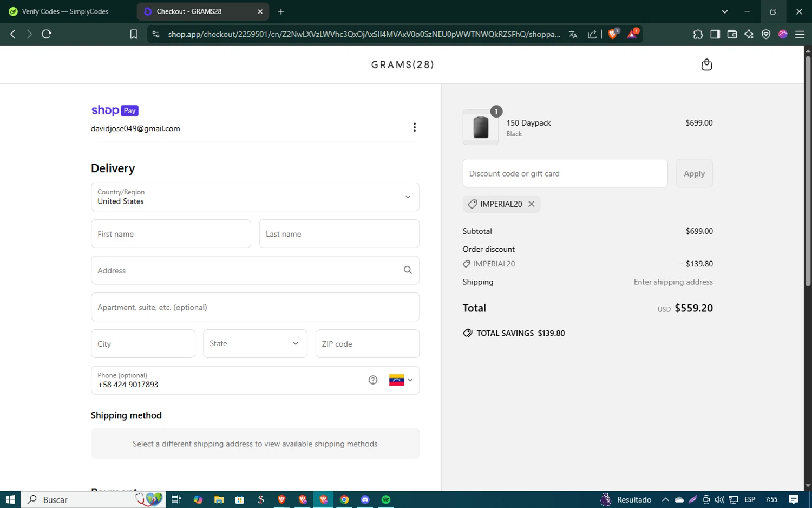Viewport: 812px width, 508px height.
Task: Open a new browser tab
Action: point(281,11)
